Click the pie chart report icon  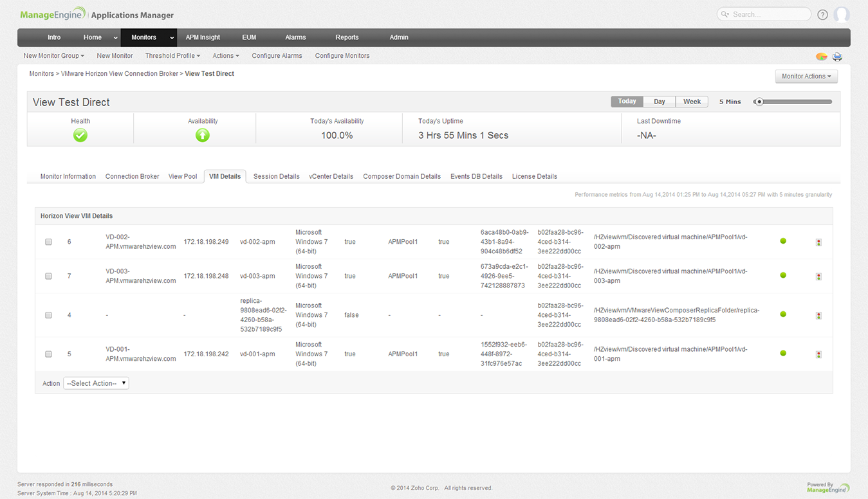[x=822, y=57]
